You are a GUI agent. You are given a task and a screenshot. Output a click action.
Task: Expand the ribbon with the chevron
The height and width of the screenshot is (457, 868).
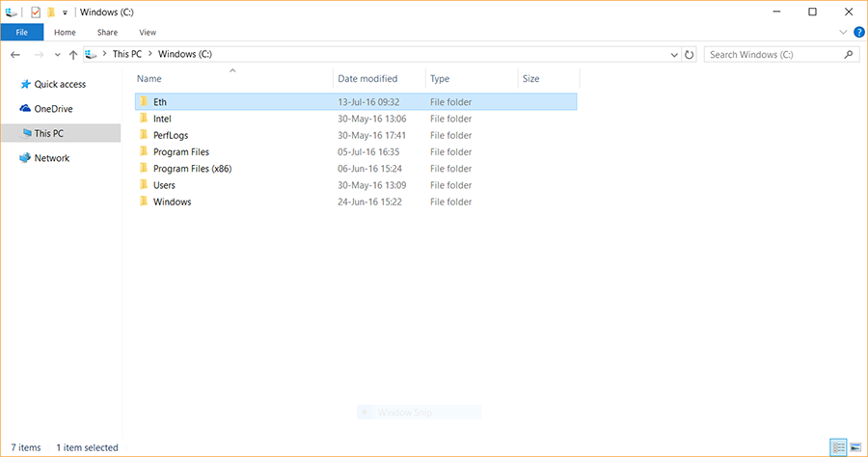coord(843,32)
